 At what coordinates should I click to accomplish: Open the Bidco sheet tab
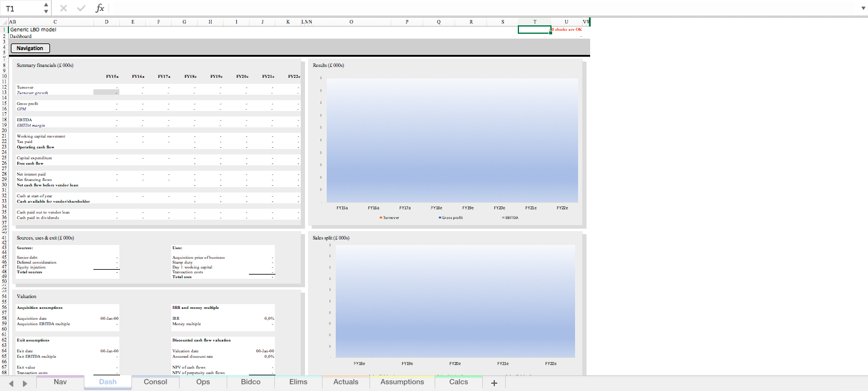250,382
